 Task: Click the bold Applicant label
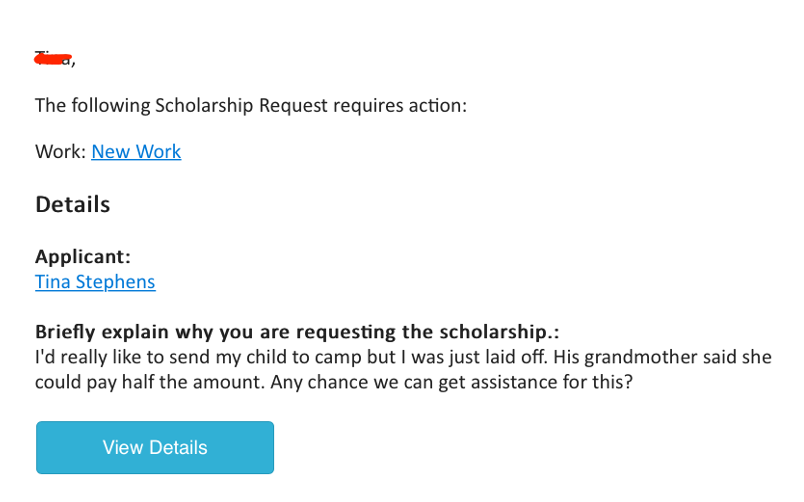click(x=83, y=256)
